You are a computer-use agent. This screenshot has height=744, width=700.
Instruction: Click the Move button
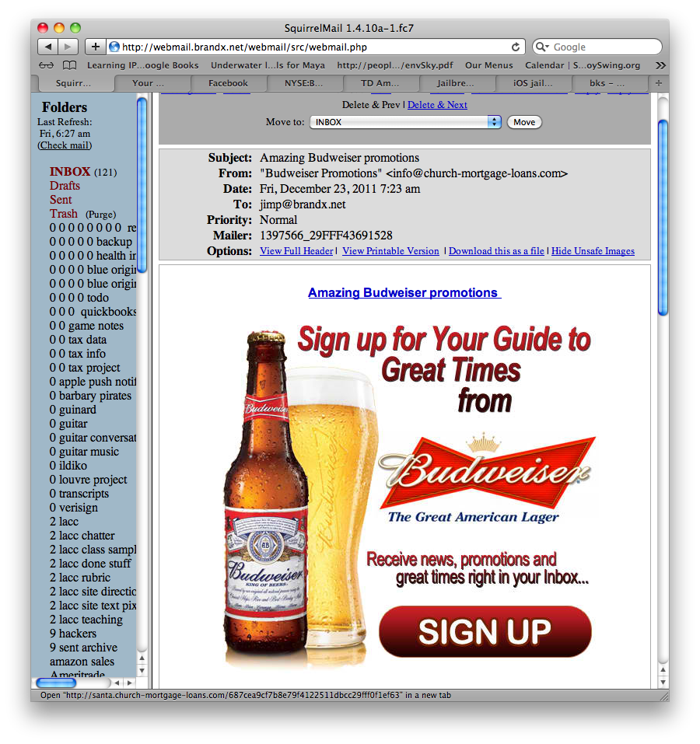point(524,122)
